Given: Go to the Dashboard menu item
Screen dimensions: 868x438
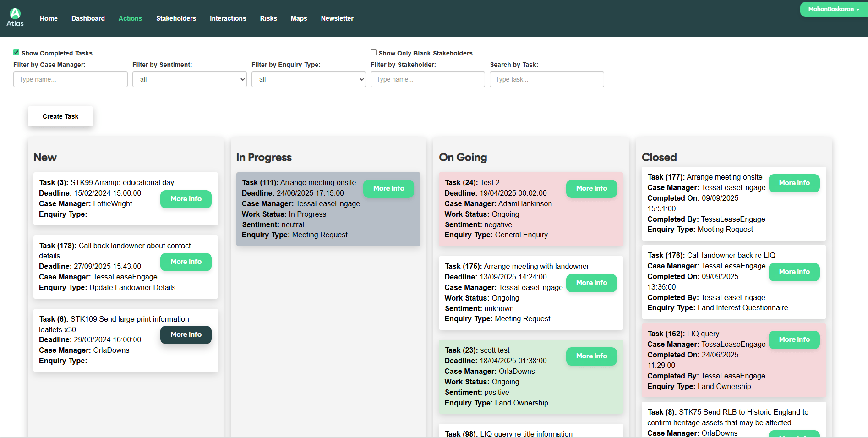Looking at the screenshot, I should pyautogui.click(x=88, y=18).
